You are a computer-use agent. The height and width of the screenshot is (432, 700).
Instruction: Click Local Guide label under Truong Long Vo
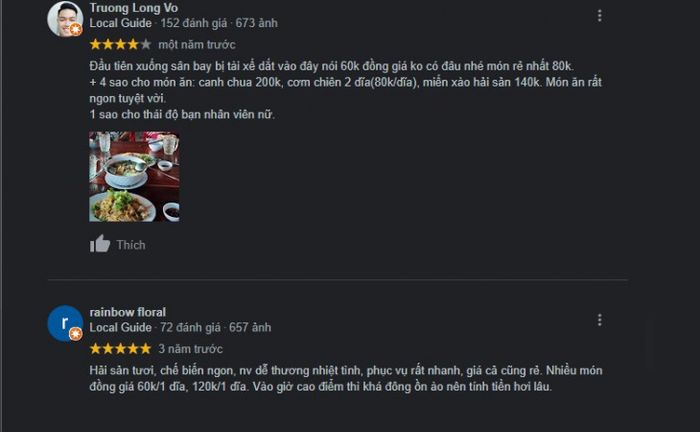(121, 23)
